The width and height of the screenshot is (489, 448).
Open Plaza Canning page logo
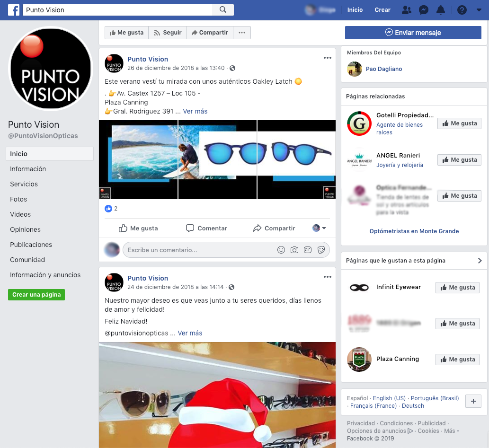click(x=359, y=360)
